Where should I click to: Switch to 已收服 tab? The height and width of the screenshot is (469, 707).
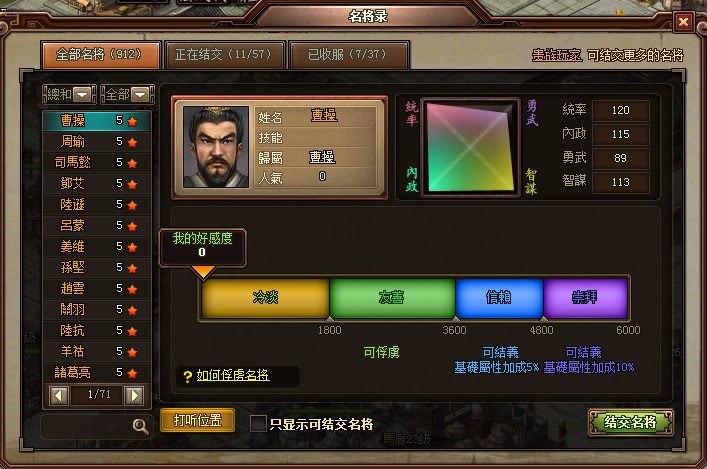348,55
